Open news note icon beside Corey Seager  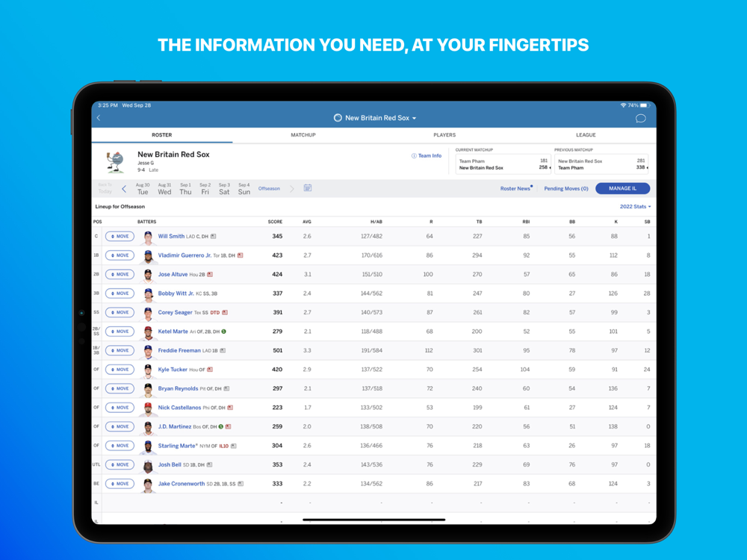(x=225, y=312)
